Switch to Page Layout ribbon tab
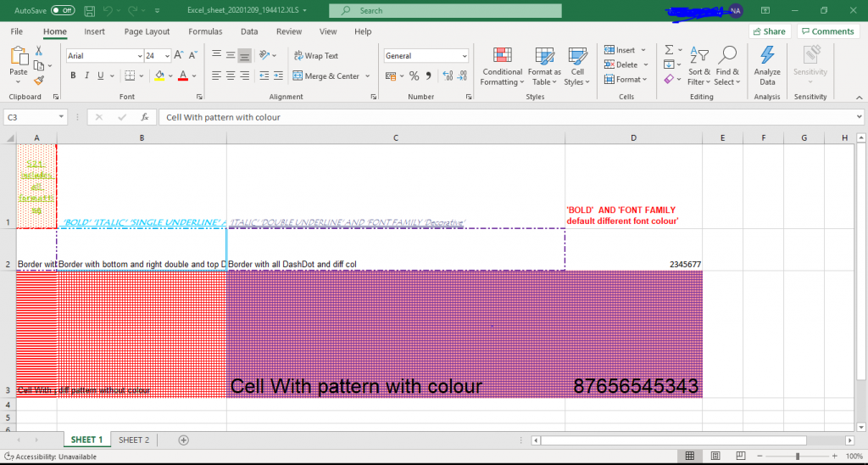The image size is (868, 465). click(147, 31)
